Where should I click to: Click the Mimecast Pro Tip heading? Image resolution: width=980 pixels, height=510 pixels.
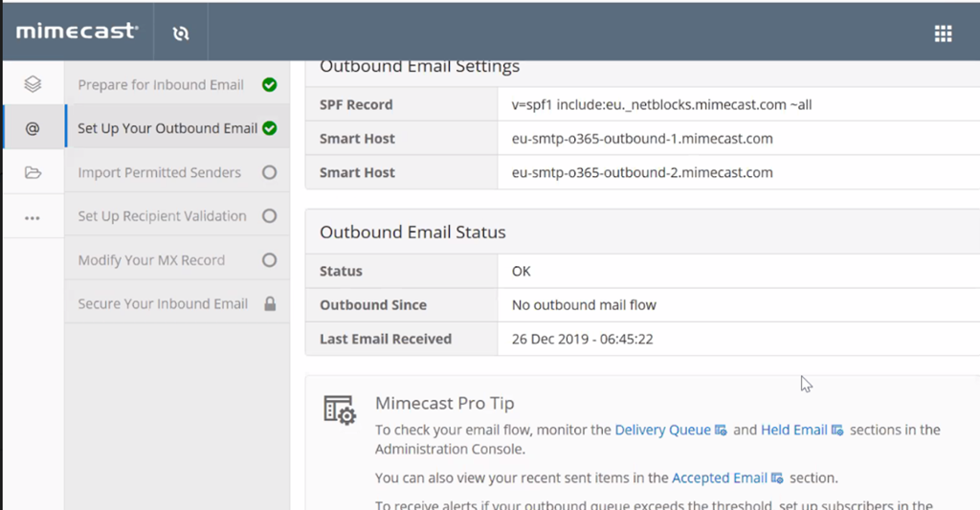click(444, 403)
